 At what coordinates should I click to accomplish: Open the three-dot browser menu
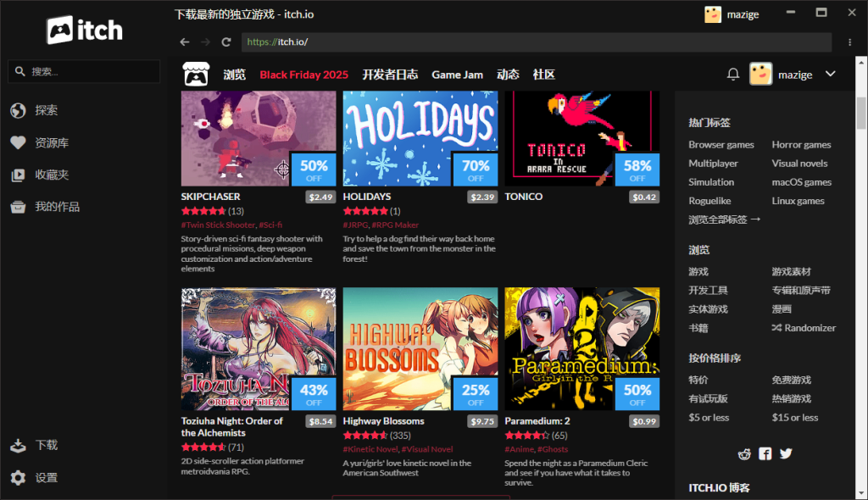coord(849,42)
